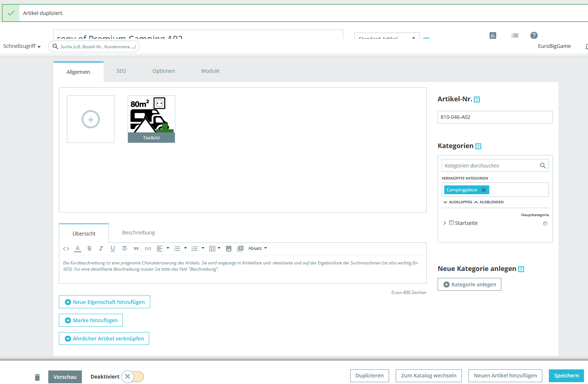Image resolution: width=588 pixels, height=384 pixels.
Task: Click the magnifier icon in the top search bar
Action: tap(55, 46)
